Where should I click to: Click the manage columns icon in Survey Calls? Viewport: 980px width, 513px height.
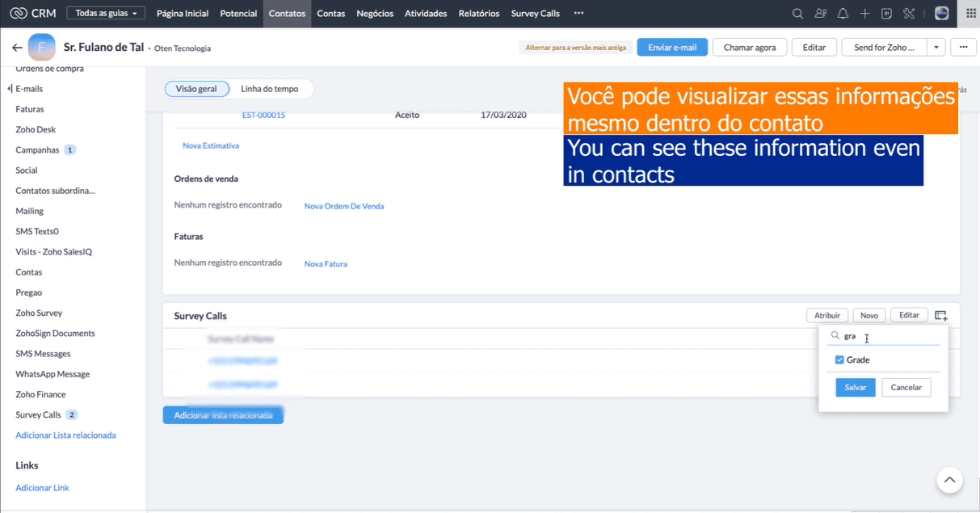coord(940,316)
